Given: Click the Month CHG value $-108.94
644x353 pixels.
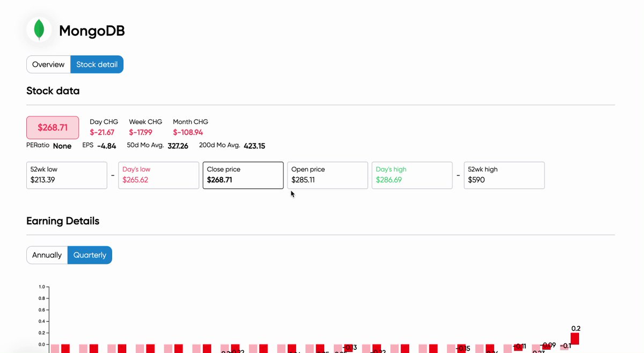Looking at the screenshot, I should pyautogui.click(x=188, y=133).
